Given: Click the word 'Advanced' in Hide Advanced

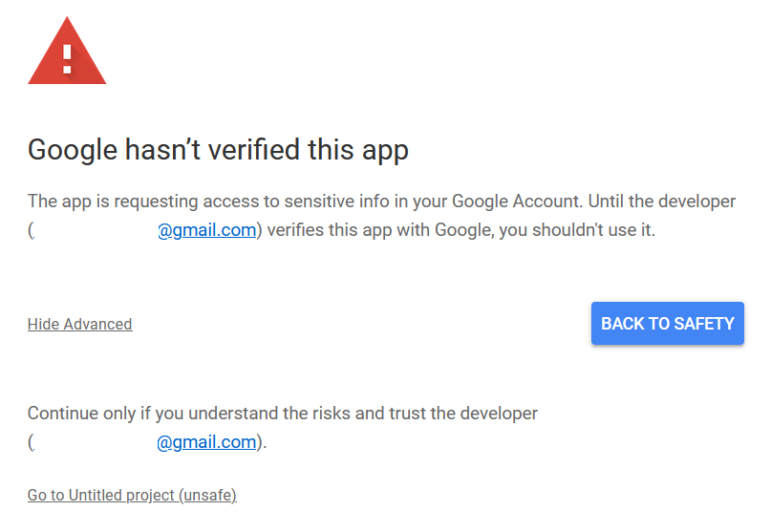Looking at the screenshot, I should tap(97, 324).
